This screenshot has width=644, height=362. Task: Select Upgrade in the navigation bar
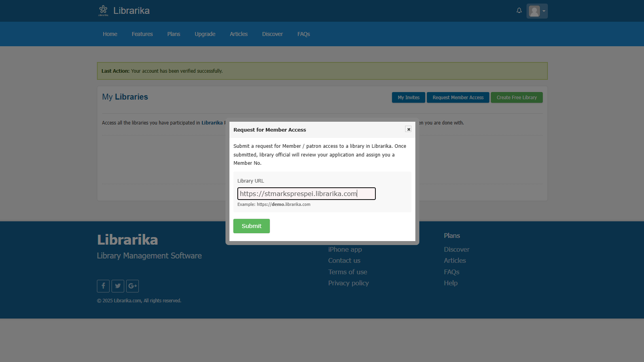(x=205, y=34)
